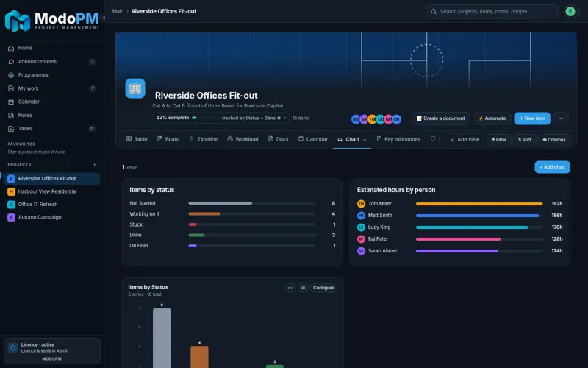The width and height of the screenshot is (588, 368).
Task: Collapse the sidebar with the arrow button
Action: pyautogui.click(x=104, y=18)
